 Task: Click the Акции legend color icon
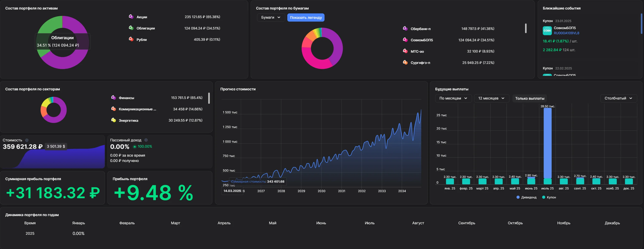[131, 17]
